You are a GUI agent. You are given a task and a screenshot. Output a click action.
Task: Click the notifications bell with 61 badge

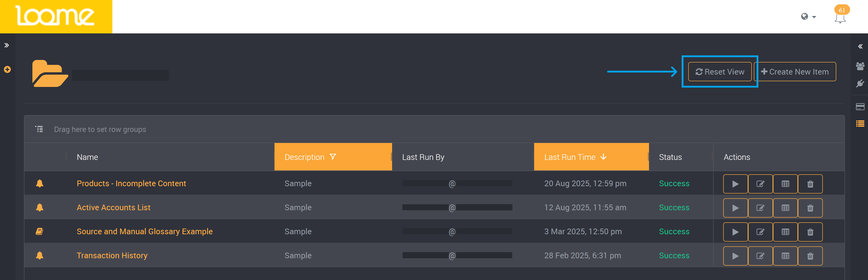[840, 18]
